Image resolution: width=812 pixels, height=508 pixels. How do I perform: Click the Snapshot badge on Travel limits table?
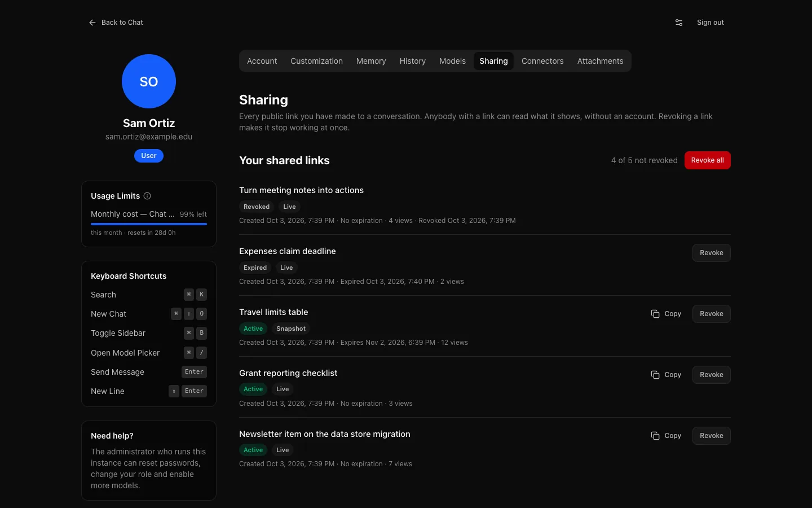(291, 329)
